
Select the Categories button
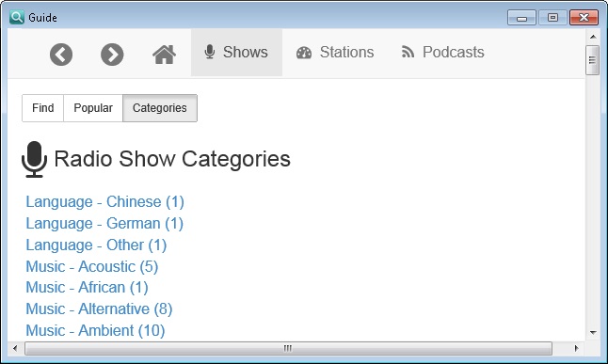[160, 108]
